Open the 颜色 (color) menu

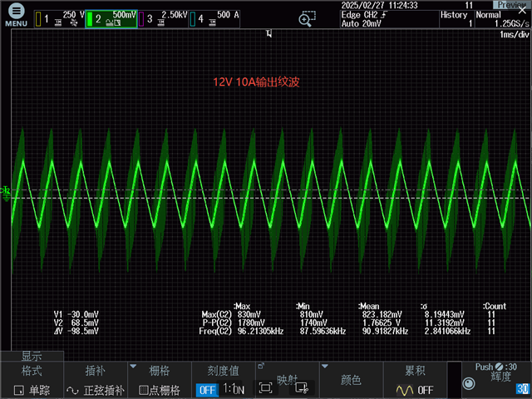pyautogui.click(x=351, y=381)
